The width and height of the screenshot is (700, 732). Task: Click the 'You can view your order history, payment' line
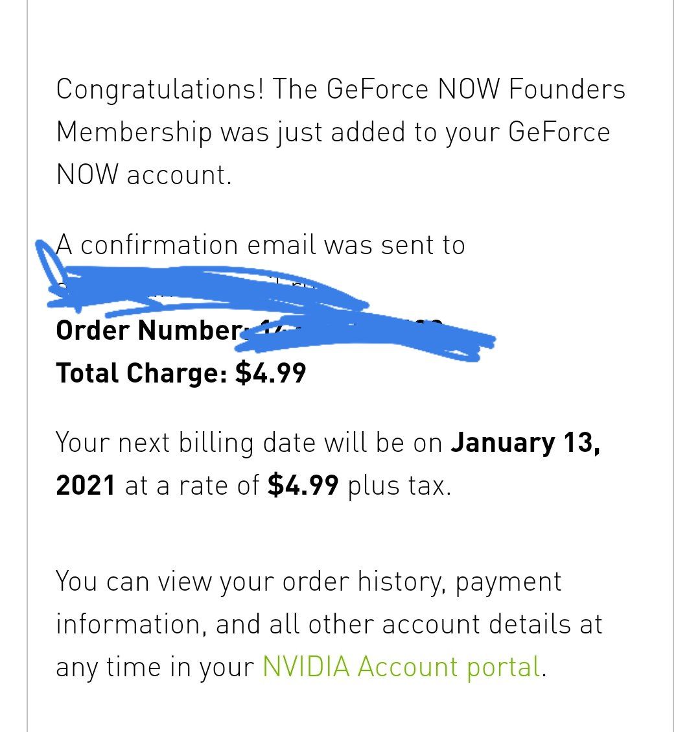pos(309,583)
